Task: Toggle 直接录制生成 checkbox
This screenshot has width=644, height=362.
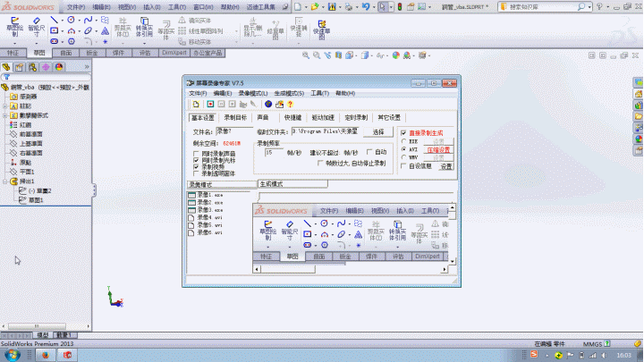Action: pyautogui.click(x=403, y=133)
